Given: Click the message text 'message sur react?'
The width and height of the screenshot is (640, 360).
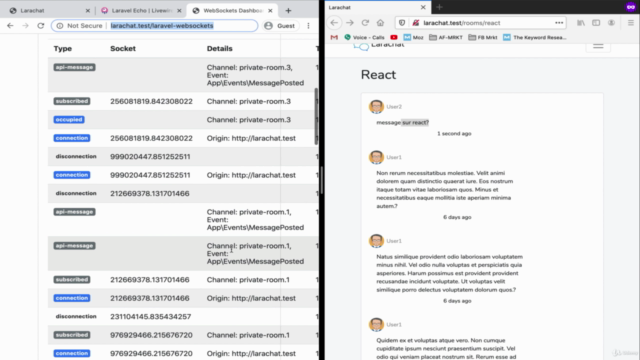Looking at the screenshot, I should 402,122.
